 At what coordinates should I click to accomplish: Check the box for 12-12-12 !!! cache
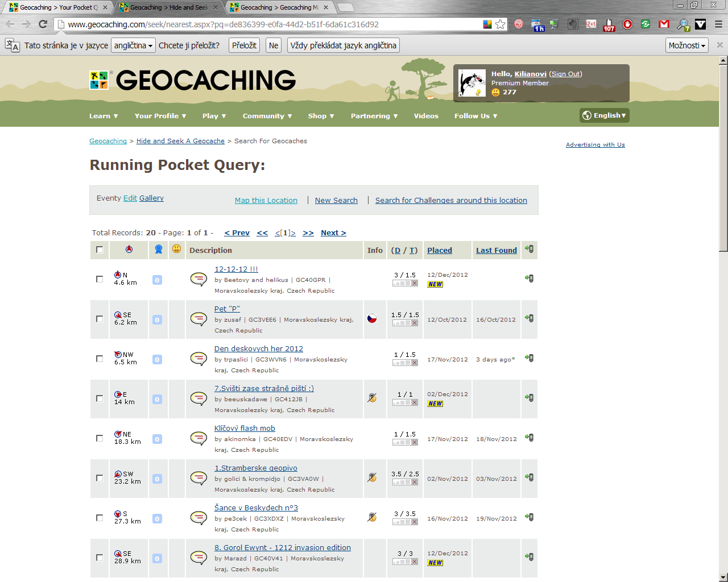point(100,279)
